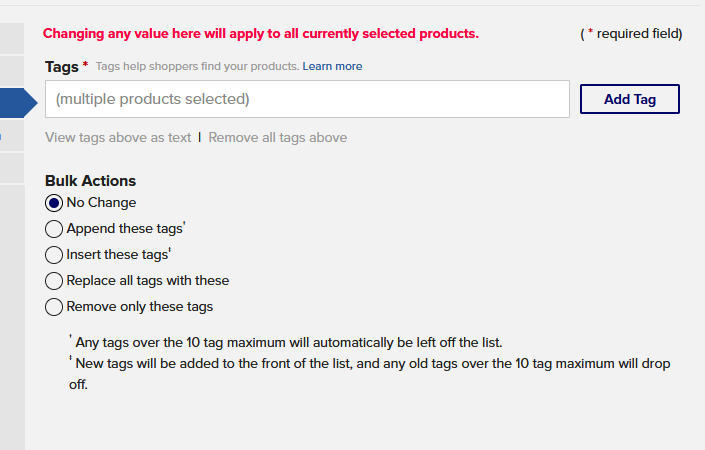Click the blue arrow pointer beside the Tags field
Image resolution: width=705 pixels, height=450 pixels.
(31, 103)
